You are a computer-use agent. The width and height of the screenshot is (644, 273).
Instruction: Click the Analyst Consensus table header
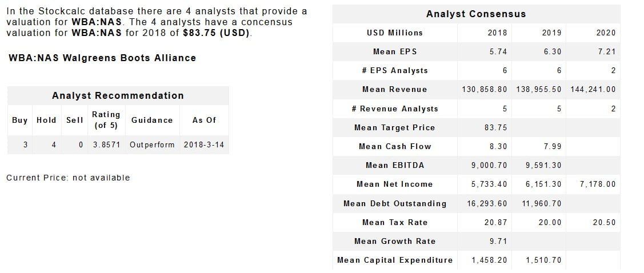[475, 14]
